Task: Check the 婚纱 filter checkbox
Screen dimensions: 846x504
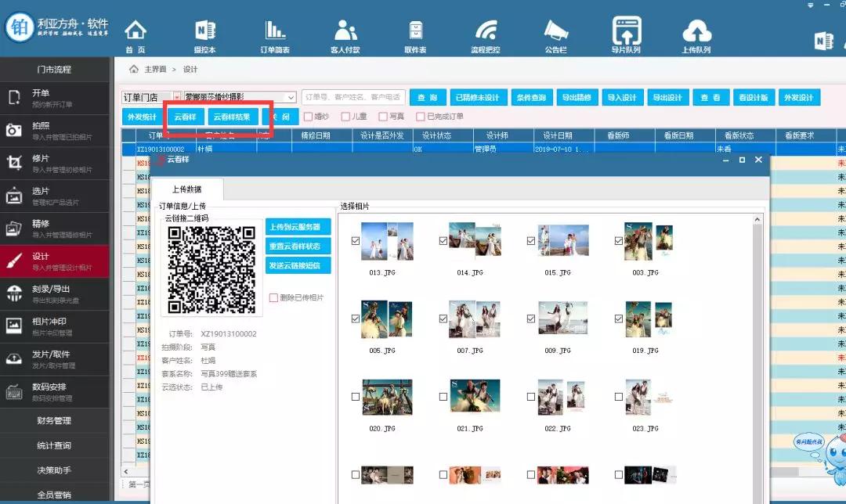Action: pos(308,117)
